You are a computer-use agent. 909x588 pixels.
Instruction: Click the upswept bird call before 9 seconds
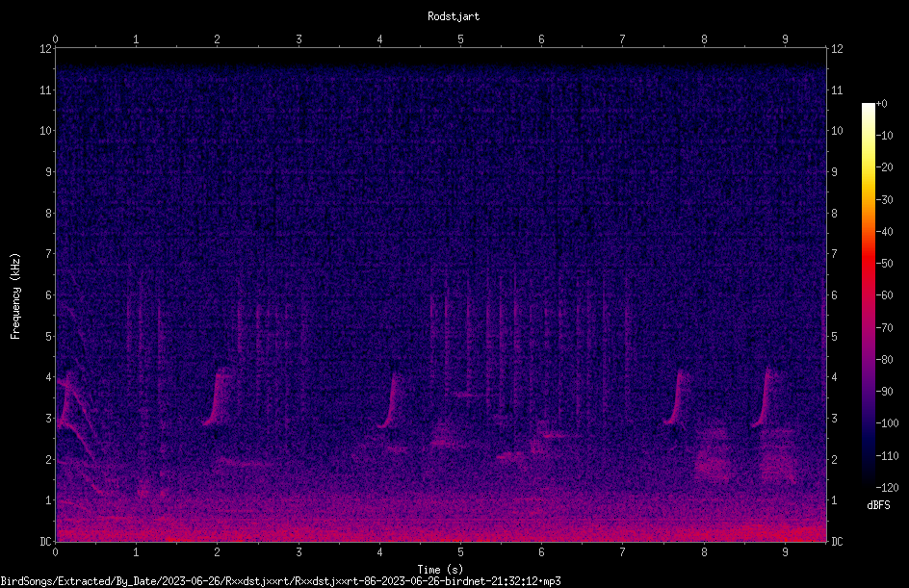point(764,397)
